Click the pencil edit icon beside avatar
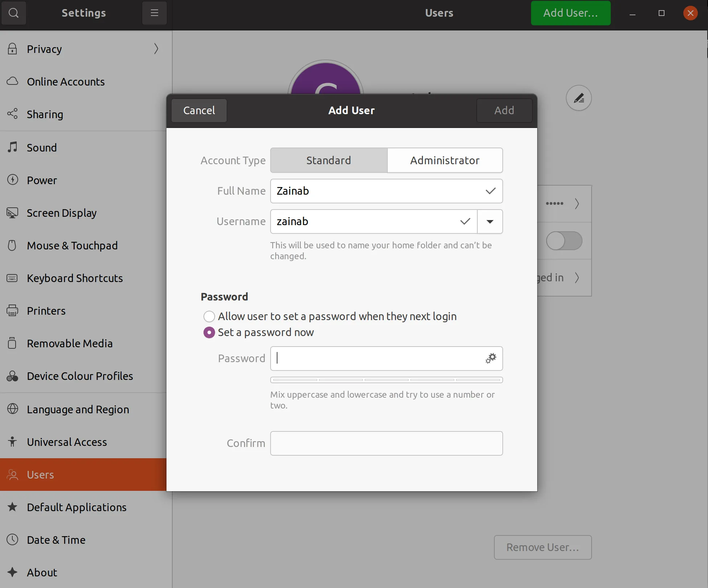Image resolution: width=708 pixels, height=588 pixels. (x=579, y=98)
